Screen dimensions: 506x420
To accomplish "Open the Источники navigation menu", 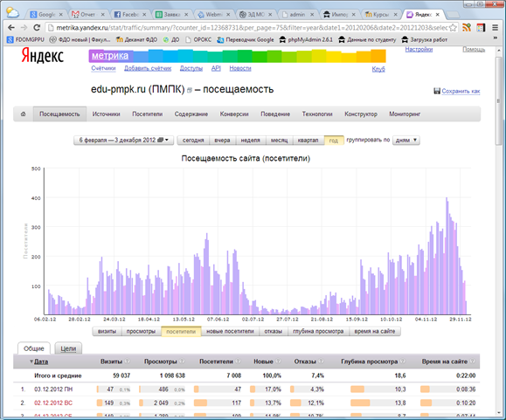I will pos(106,114).
